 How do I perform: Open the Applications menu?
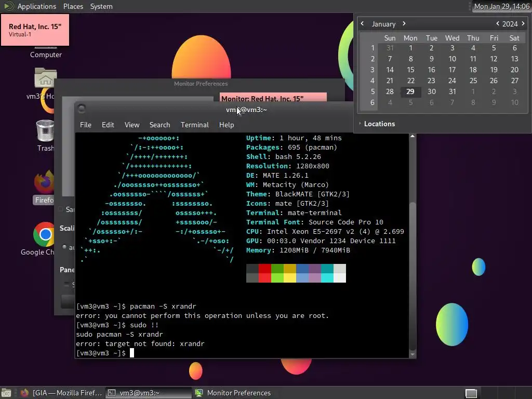tap(37, 6)
